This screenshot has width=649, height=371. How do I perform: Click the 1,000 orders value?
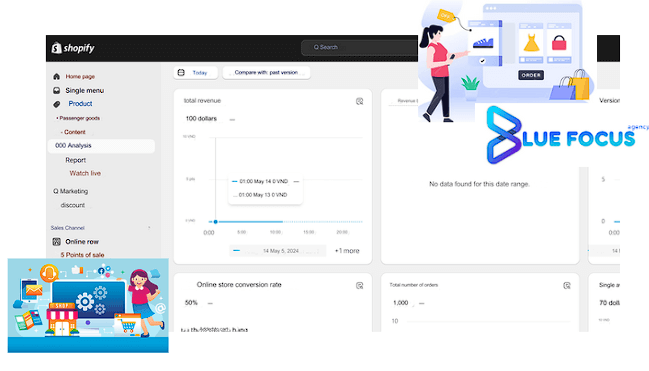(401, 303)
